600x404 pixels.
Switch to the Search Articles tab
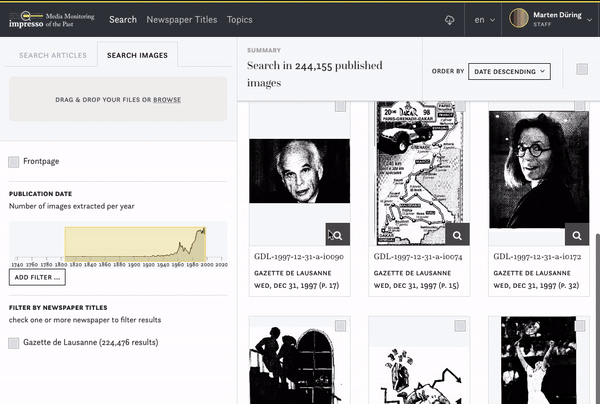pyautogui.click(x=53, y=55)
